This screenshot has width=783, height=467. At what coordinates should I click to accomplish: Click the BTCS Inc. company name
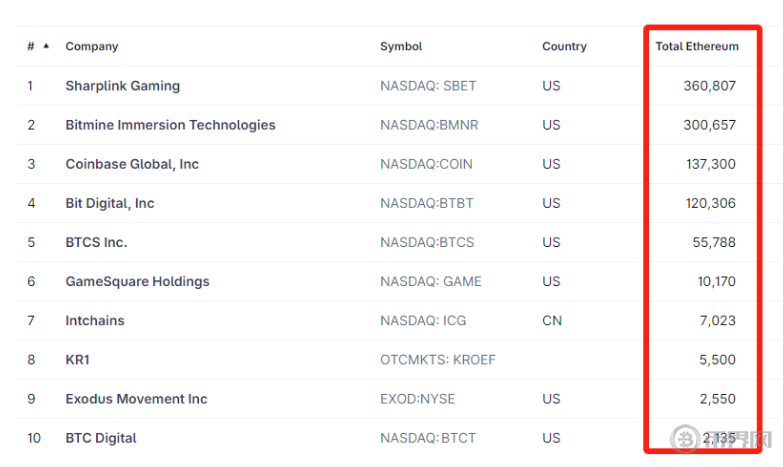click(x=96, y=242)
